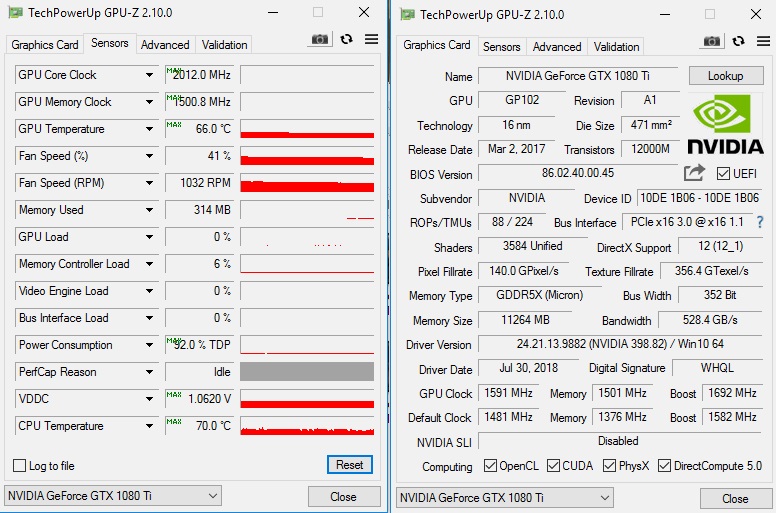
Task: Switch to Sensors tab in right window
Action: pyautogui.click(x=501, y=47)
